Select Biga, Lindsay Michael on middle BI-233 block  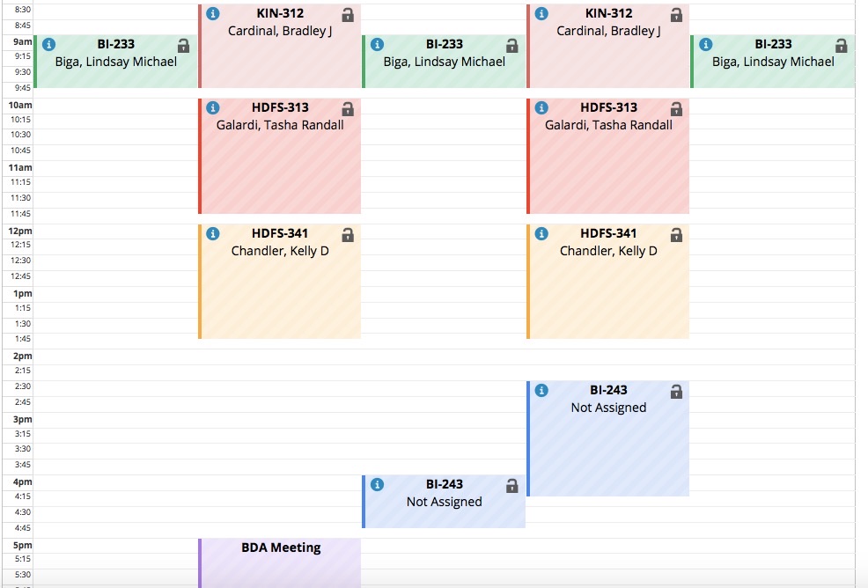click(x=444, y=62)
